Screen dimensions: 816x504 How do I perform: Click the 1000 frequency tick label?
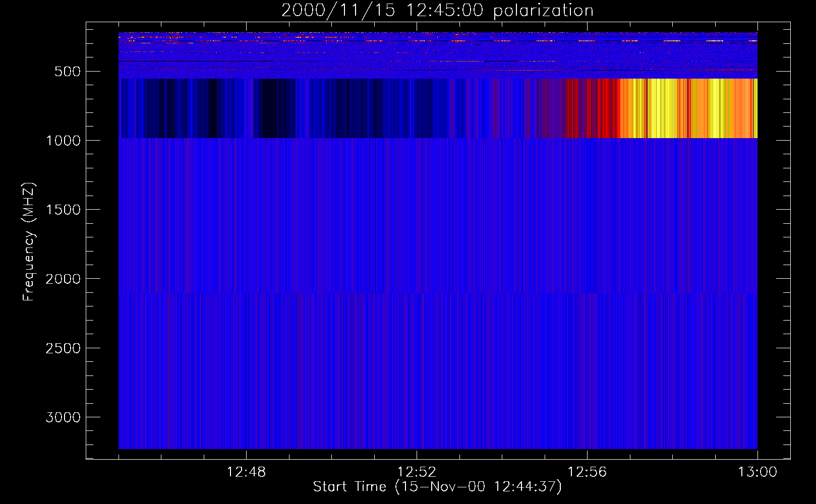(63, 141)
